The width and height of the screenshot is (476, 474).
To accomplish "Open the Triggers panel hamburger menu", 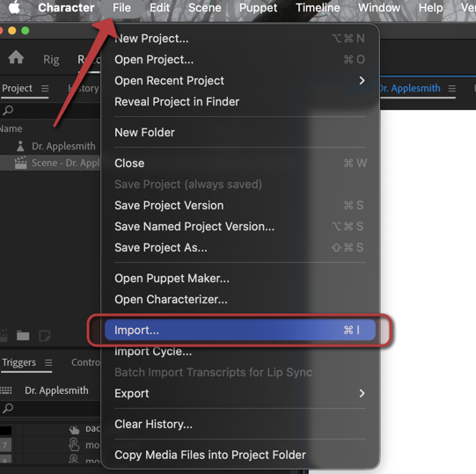I will [48, 362].
